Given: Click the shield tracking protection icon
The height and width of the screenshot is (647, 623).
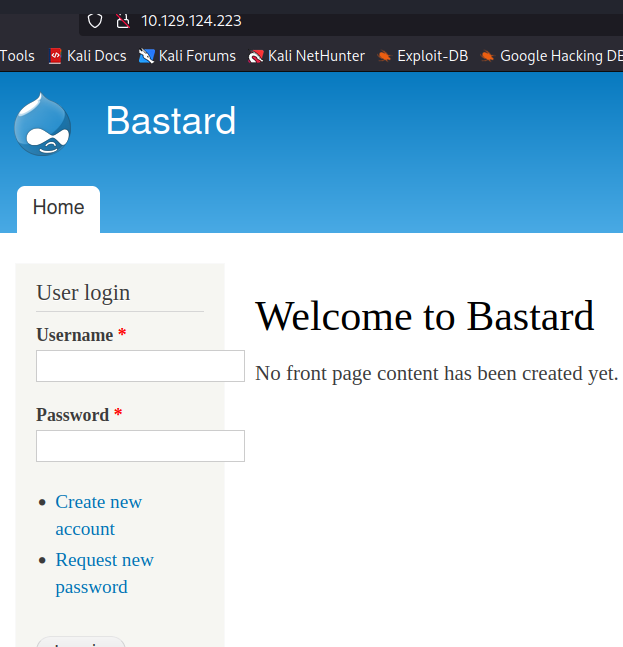Looking at the screenshot, I should coord(95,21).
